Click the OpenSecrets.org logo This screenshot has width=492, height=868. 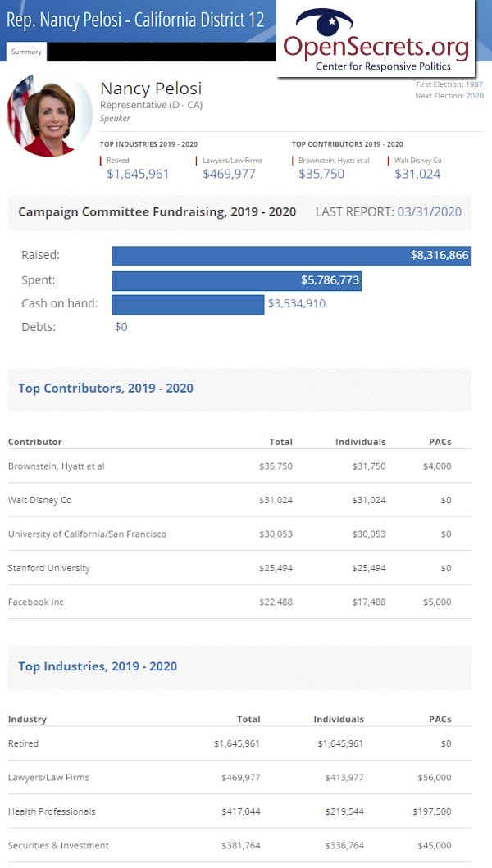pos(376,41)
